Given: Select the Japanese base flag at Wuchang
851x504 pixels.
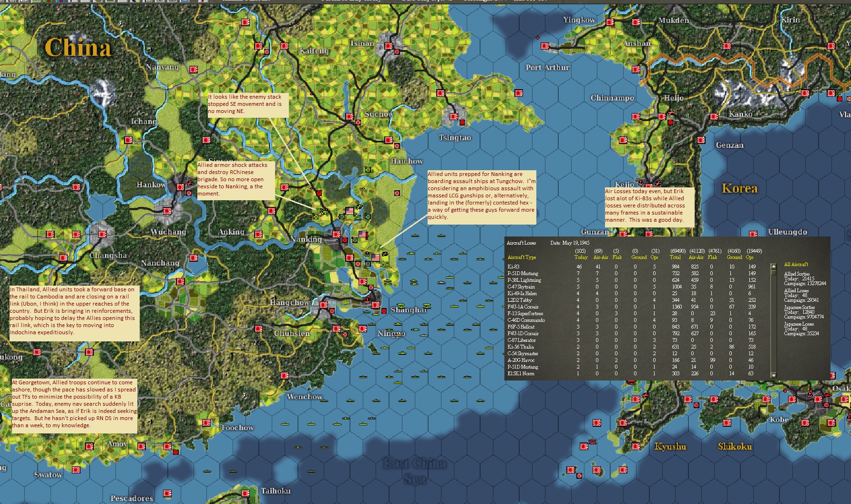Looking at the screenshot, I should point(167,210).
